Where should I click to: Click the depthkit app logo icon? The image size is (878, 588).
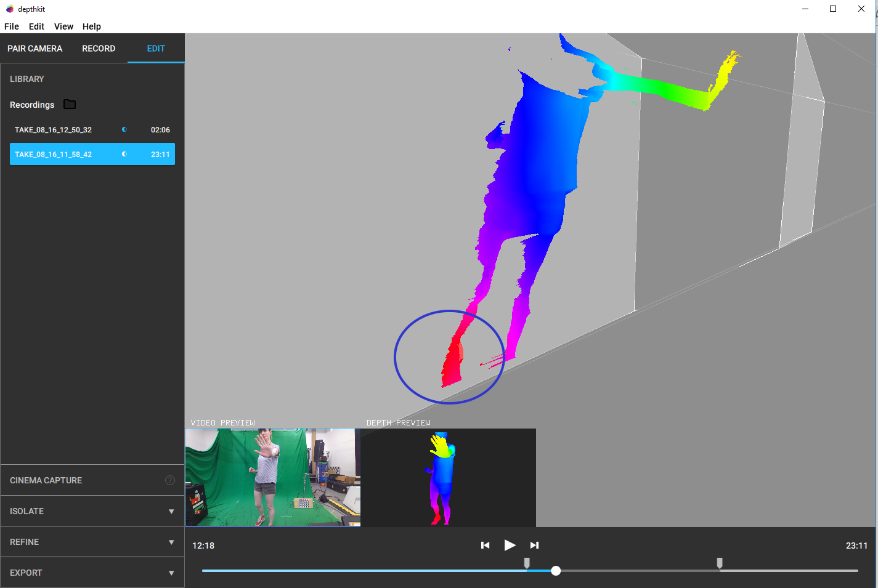(x=9, y=9)
